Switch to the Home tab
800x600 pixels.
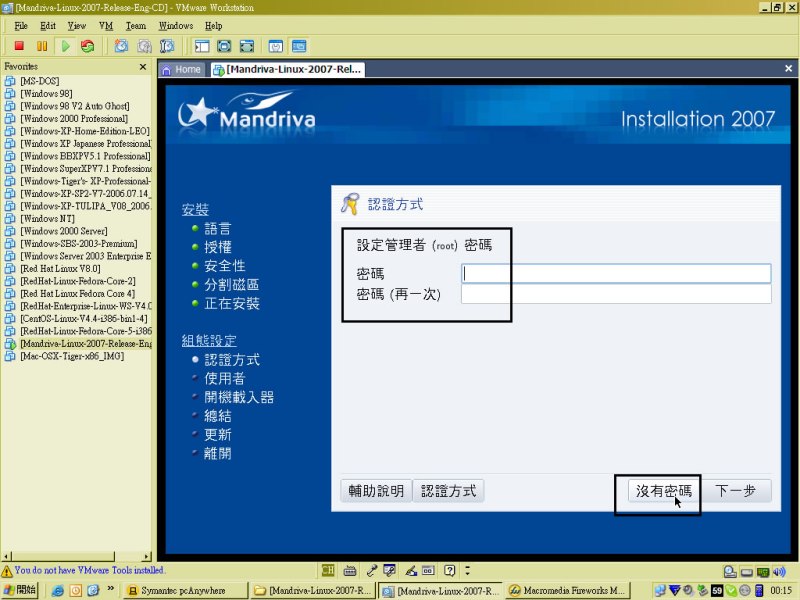pyautogui.click(x=182, y=69)
